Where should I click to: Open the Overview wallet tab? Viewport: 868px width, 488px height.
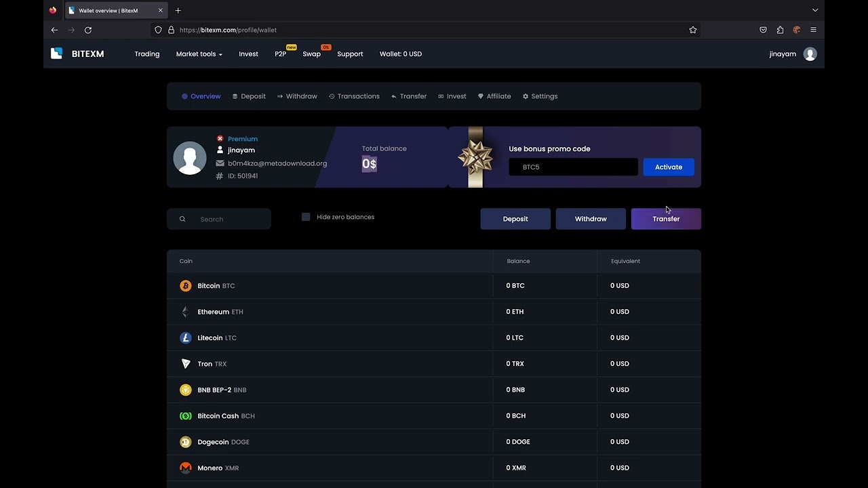pos(201,96)
